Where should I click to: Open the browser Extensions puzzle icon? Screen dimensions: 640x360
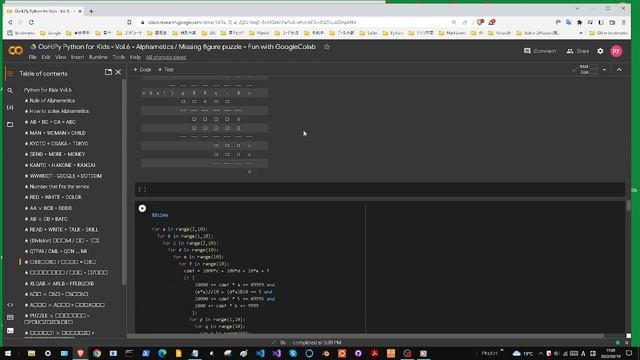(579, 22)
